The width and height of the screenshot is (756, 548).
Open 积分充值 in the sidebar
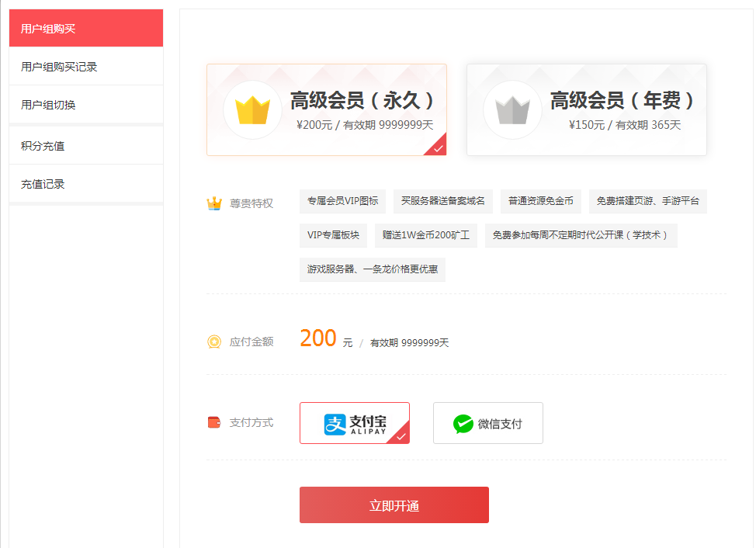[x=86, y=146]
